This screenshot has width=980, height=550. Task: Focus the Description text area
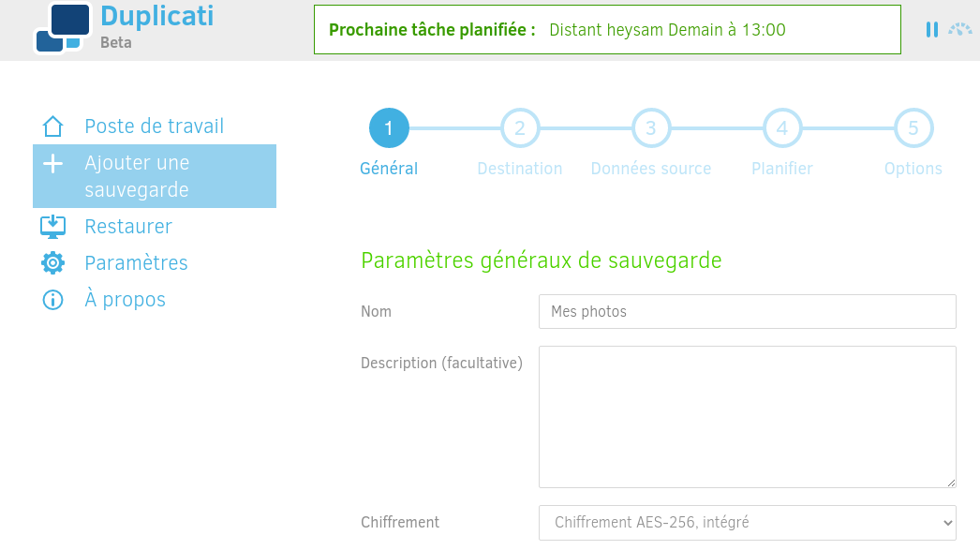(748, 417)
